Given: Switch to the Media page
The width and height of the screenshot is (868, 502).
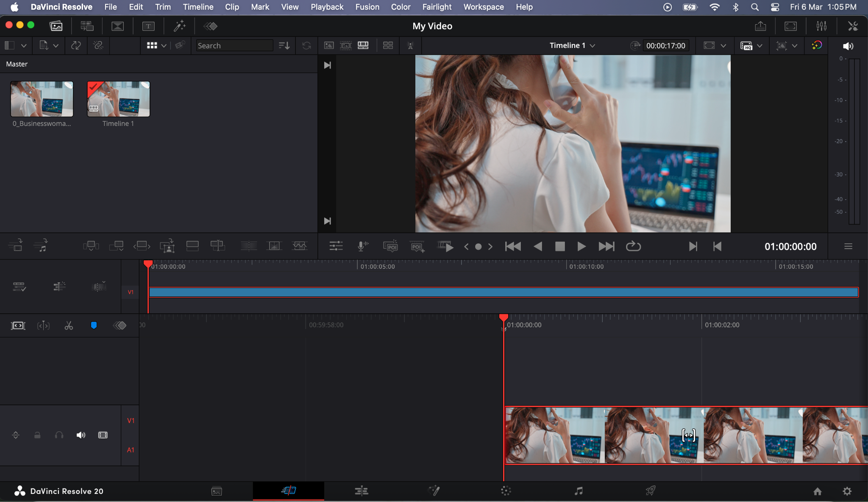Looking at the screenshot, I should [x=216, y=491].
